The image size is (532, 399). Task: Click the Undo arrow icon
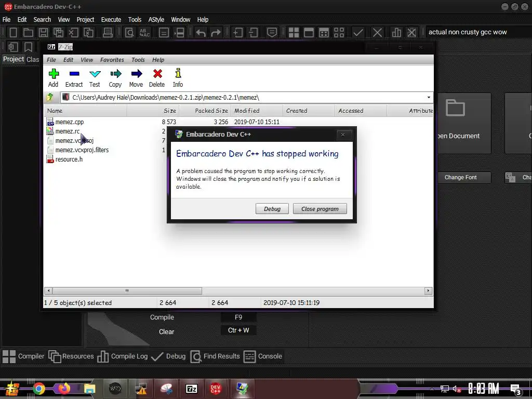pyautogui.click(x=201, y=33)
